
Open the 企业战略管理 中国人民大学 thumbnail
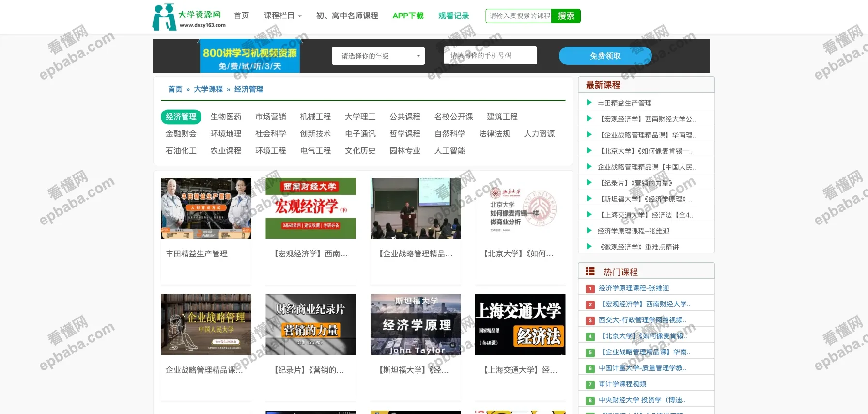tap(206, 324)
